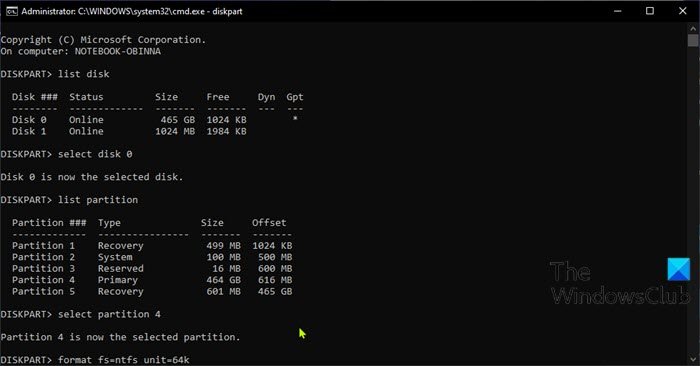Click the '601 MB' size of Partition 5

click(223, 291)
